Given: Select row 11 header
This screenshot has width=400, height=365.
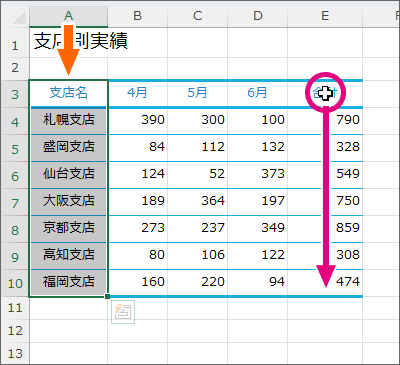Looking at the screenshot, I should point(15,308).
